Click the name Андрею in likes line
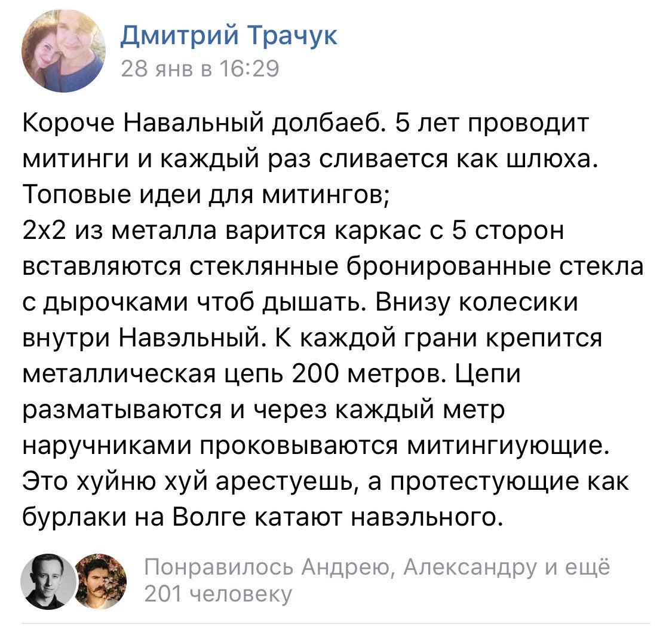Screen dimensions: 672x626 tap(345, 567)
